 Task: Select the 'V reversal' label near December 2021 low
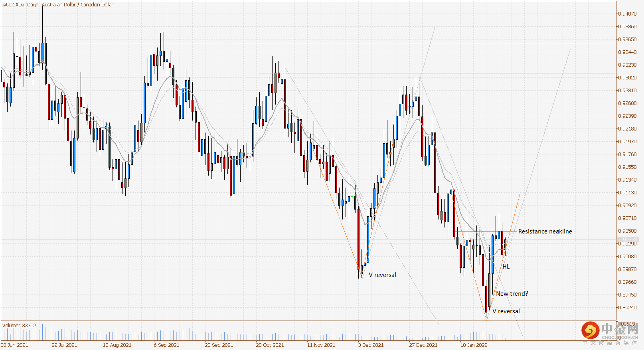[382, 275]
